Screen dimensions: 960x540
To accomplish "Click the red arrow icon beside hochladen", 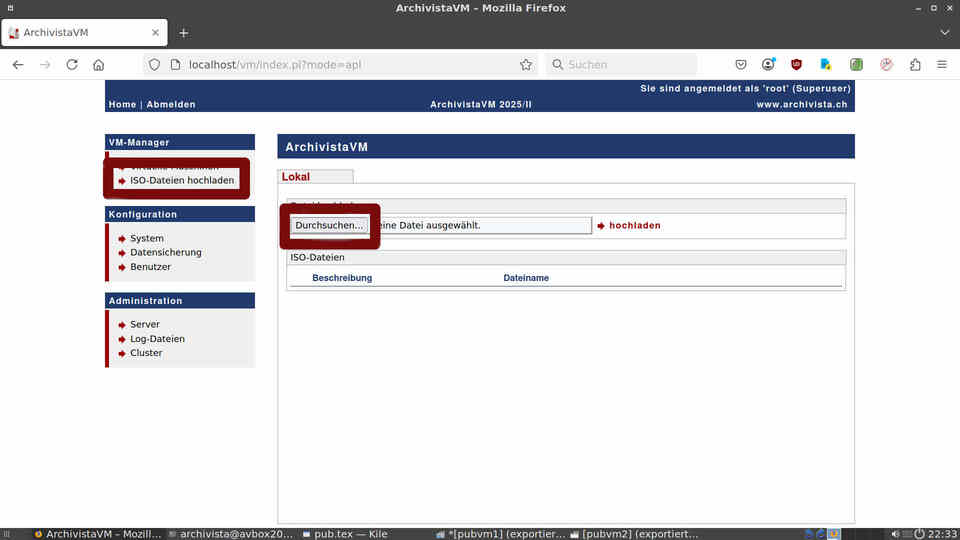I will 601,226.
